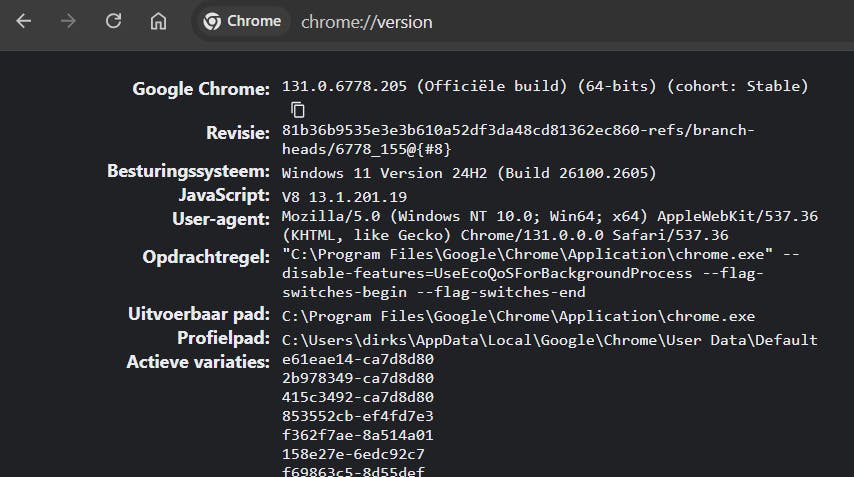
Task: Click the Besturingssysteem label
Action: point(188,171)
